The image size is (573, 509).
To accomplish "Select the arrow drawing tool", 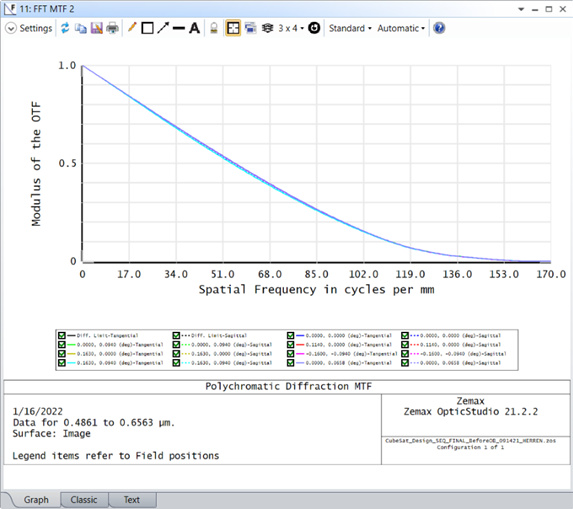I will pyautogui.click(x=163, y=28).
